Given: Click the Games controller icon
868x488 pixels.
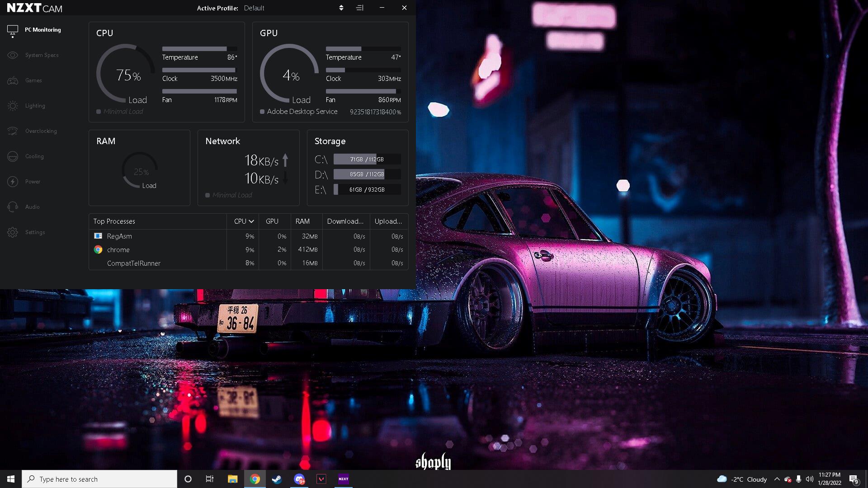Looking at the screenshot, I should pos(13,80).
